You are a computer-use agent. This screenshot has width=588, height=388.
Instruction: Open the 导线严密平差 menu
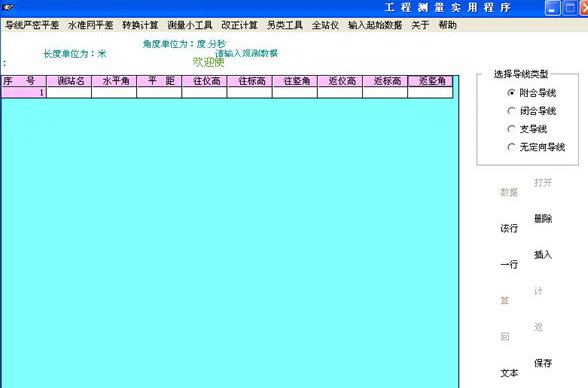coord(32,25)
